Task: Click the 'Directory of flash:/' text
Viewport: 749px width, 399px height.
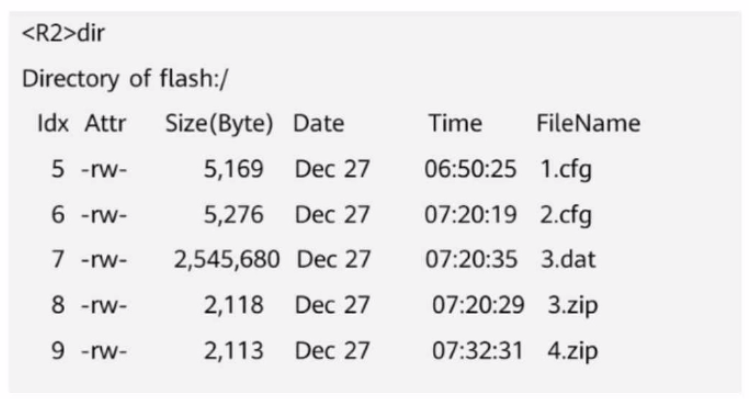Action: click(x=125, y=79)
